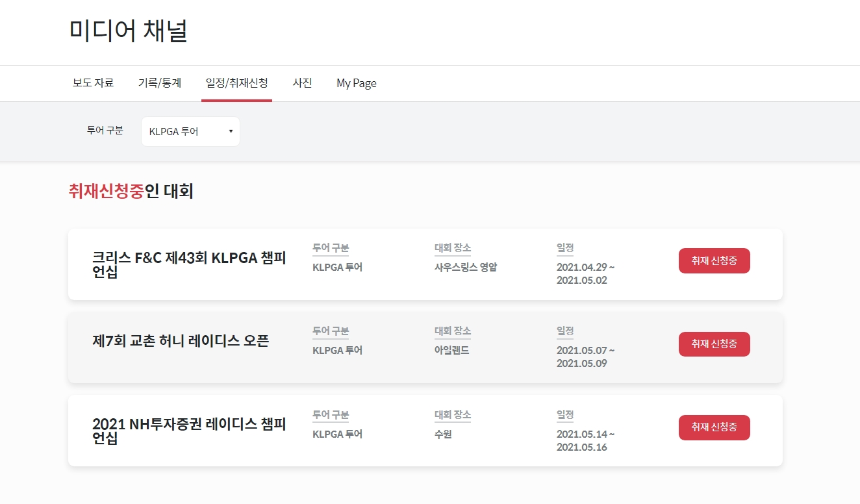Open 2021 NH투자증권 레이디스 챔피언십 title
Image resolution: width=860 pixels, height=504 pixels.
click(189, 431)
